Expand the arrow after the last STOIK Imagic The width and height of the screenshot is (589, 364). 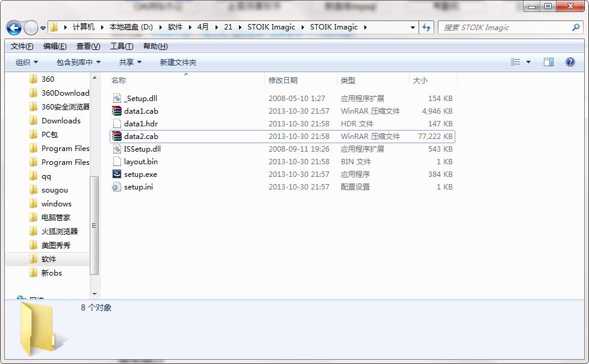click(x=365, y=27)
